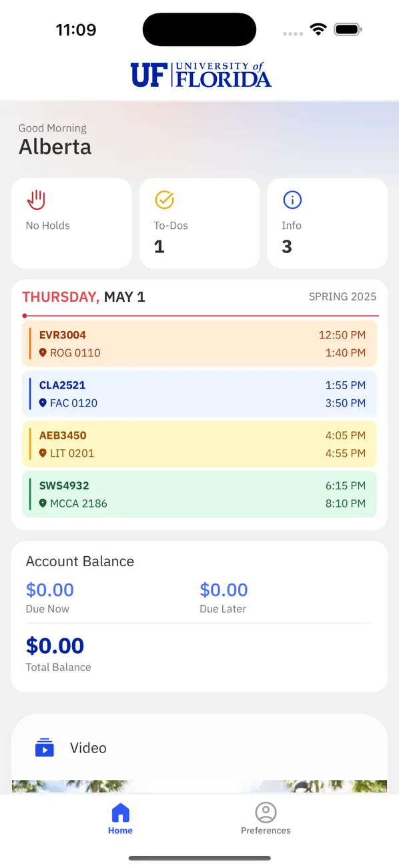Tap the blue Info circle icon
Viewport: 399px width, 868px height.
(292, 200)
